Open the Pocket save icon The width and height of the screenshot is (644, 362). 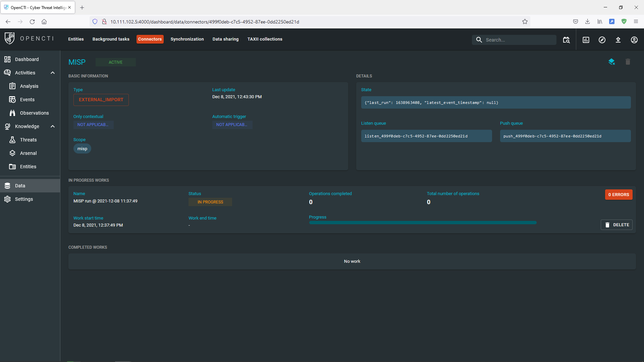pyautogui.click(x=576, y=22)
